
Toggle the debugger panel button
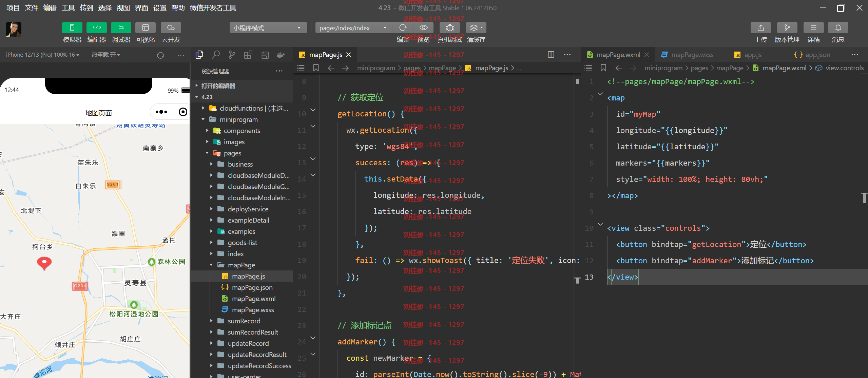point(121,28)
